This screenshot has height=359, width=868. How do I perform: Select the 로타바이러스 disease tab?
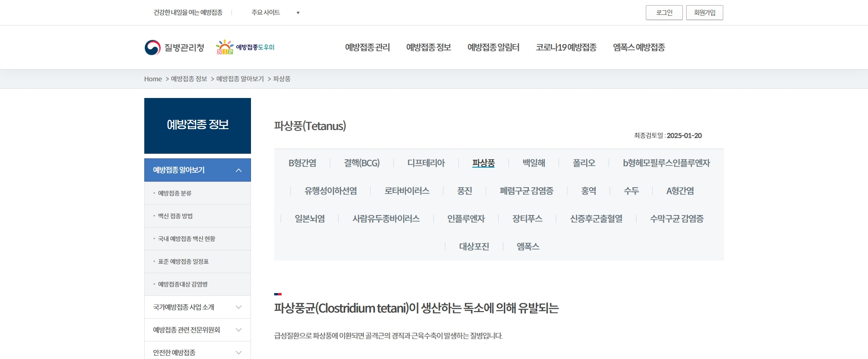407,191
